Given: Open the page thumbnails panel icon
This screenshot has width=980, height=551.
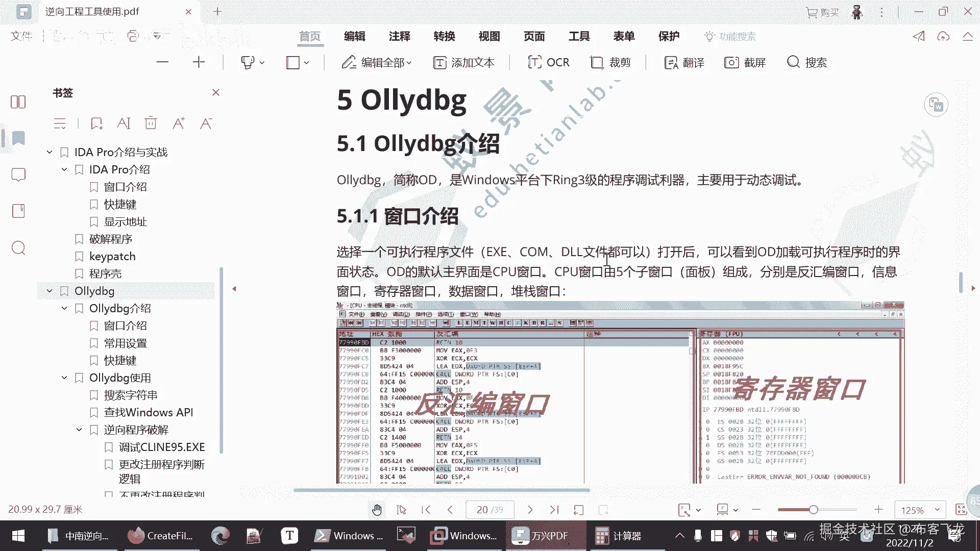Looking at the screenshot, I should point(18,102).
